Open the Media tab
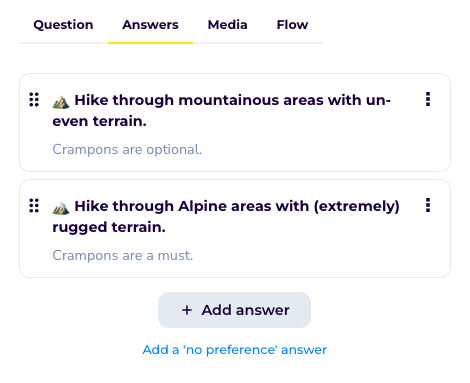This screenshot has height=383, width=470. click(x=228, y=25)
